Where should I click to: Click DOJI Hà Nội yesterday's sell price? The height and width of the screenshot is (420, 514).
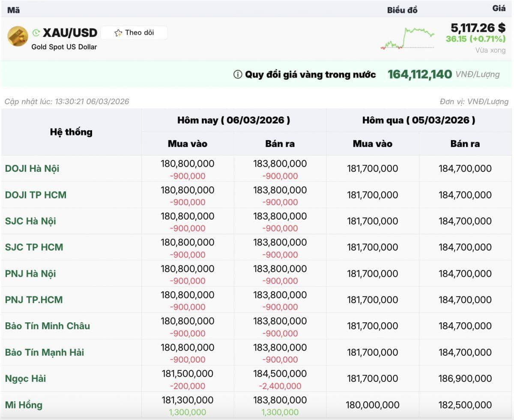465,168
